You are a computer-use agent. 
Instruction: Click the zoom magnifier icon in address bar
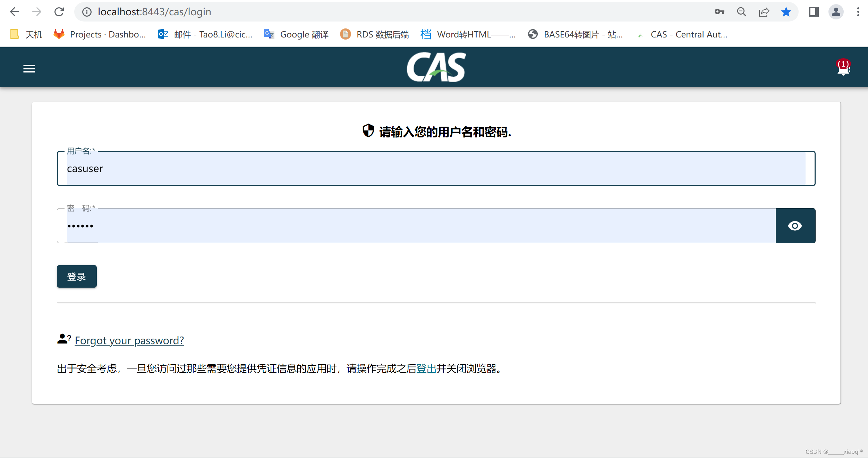pos(742,12)
